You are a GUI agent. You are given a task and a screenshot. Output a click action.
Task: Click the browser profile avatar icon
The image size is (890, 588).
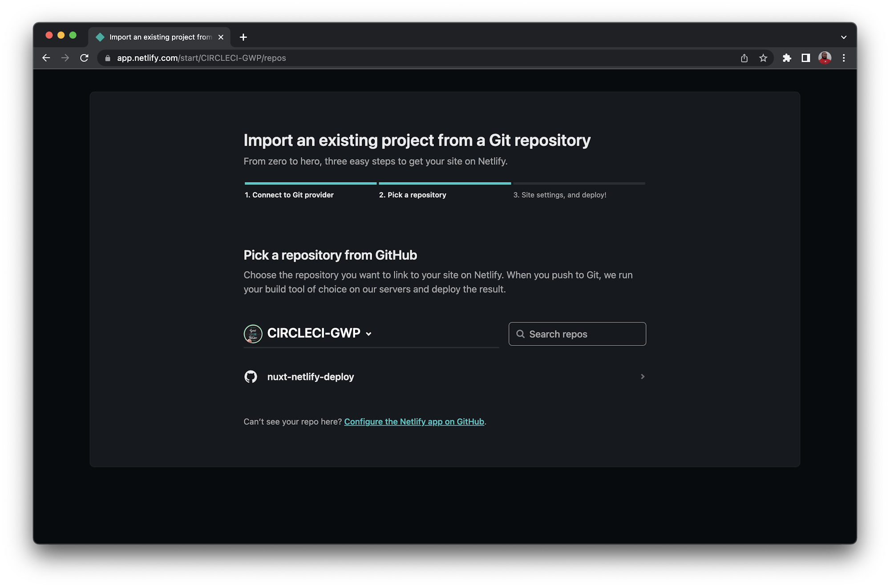click(825, 58)
